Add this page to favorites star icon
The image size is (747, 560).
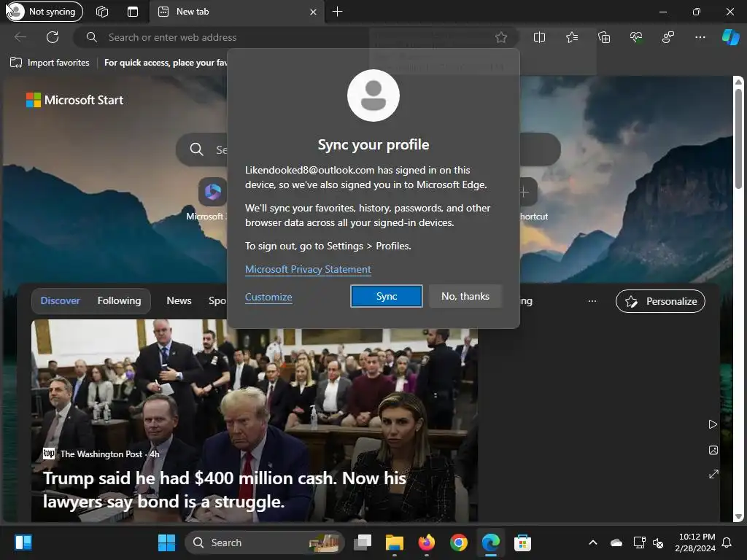point(500,37)
